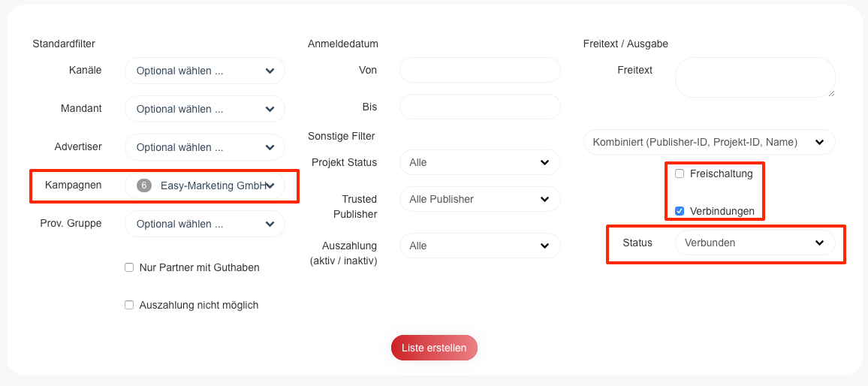Image resolution: width=868 pixels, height=386 pixels.
Task: Click the Von date field
Action: (480, 70)
